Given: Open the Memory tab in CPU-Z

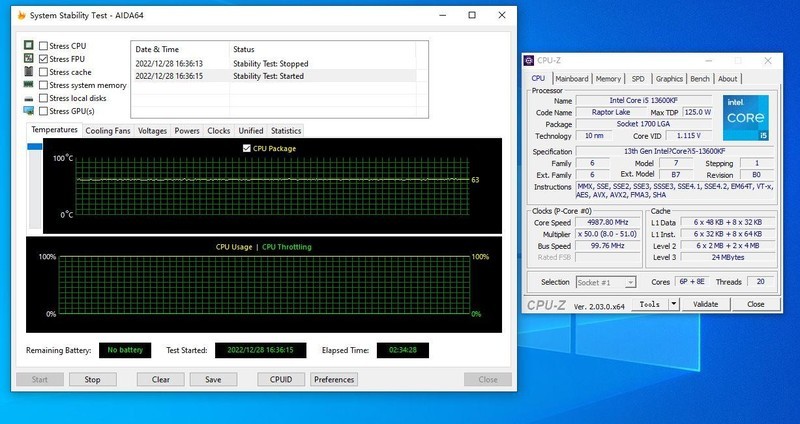Looking at the screenshot, I should tap(608, 79).
